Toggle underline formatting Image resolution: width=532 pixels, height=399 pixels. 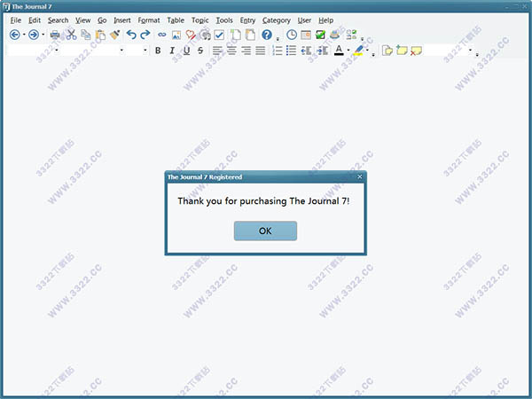click(x=186, y=51)
